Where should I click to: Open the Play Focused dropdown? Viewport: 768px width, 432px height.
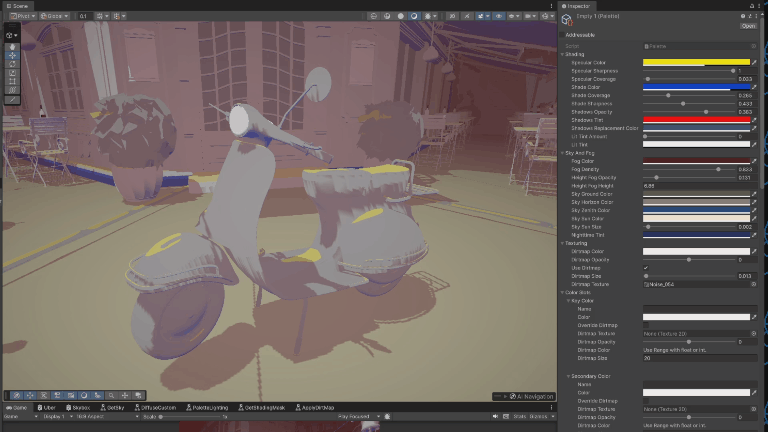coord(359,416)
